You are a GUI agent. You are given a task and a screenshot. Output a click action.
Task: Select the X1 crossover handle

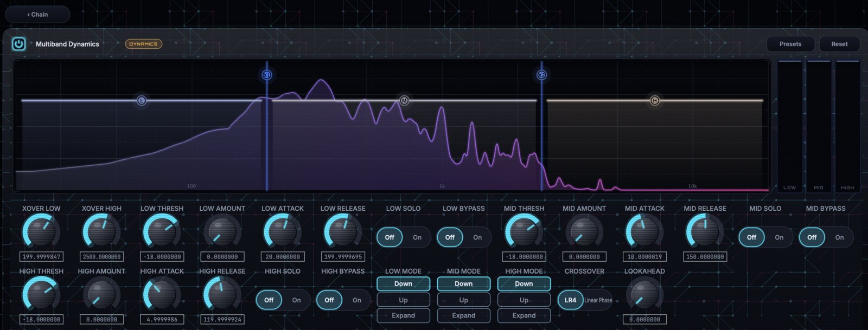[x=266, y=75]
